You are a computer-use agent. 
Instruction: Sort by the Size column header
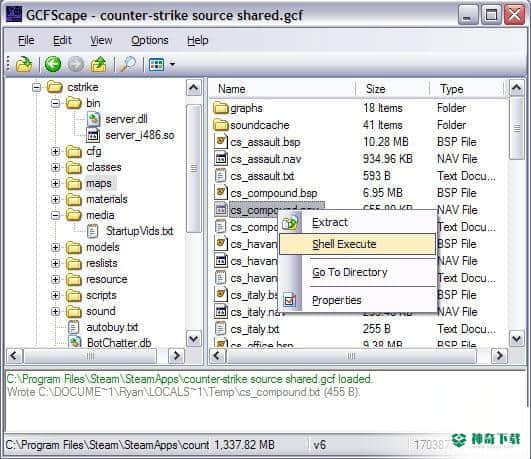392,89
